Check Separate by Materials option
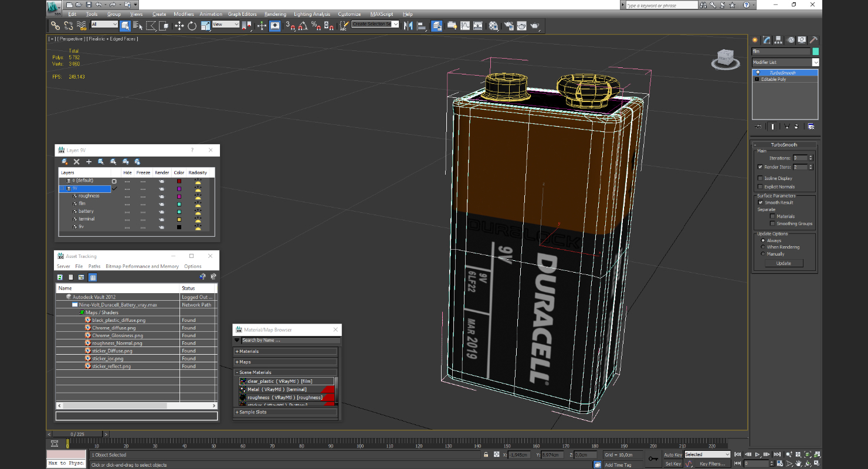This screenshot has height=469, width=868. click(772, 216)
